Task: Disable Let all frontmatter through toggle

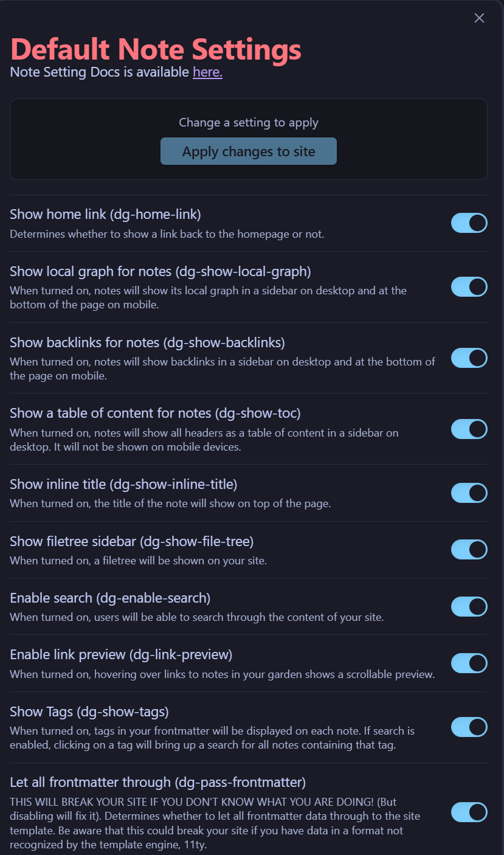Action: click(x=469, y=812)
